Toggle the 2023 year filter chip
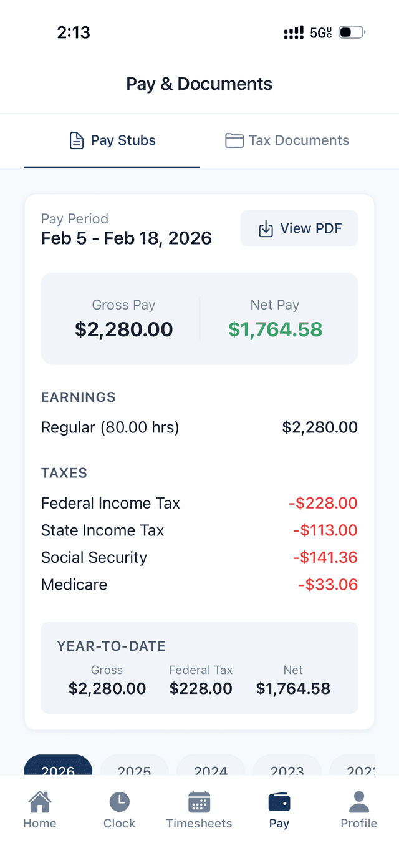The image size is (399, 868). [x=287, y=772]
